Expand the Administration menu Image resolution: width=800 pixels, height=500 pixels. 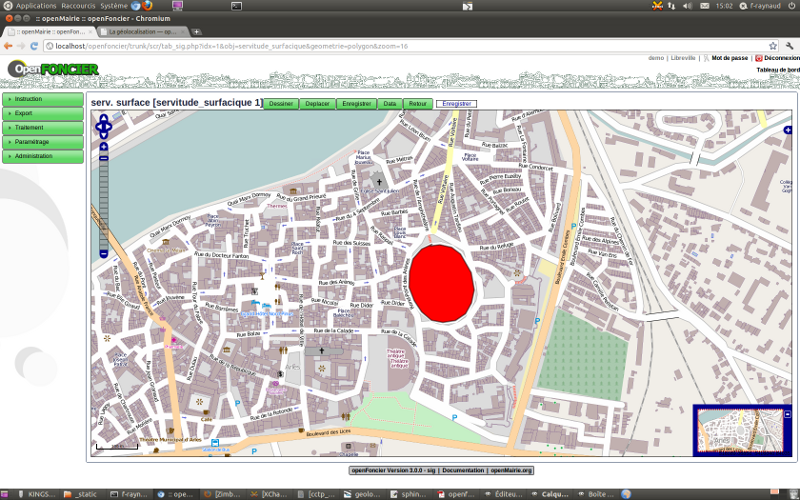click(43, 156)
